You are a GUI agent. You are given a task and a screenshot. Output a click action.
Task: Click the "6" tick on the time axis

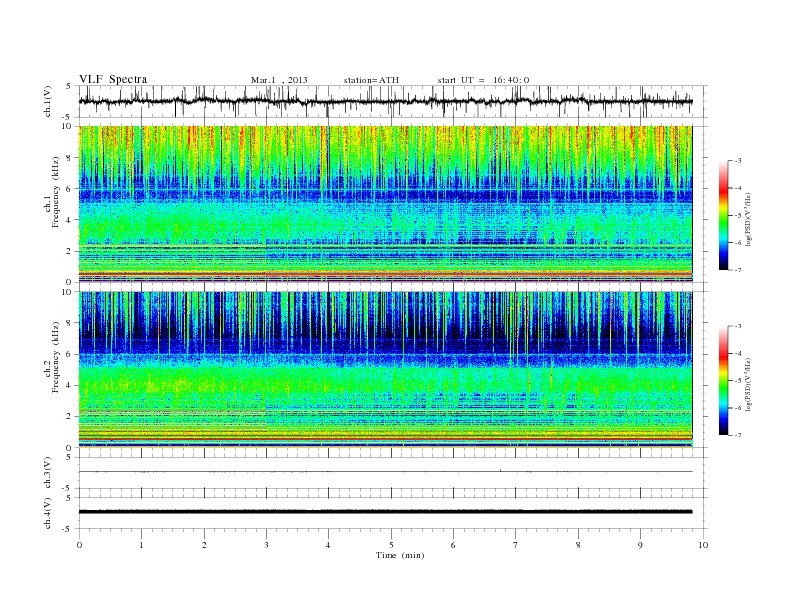click(453, 545)
